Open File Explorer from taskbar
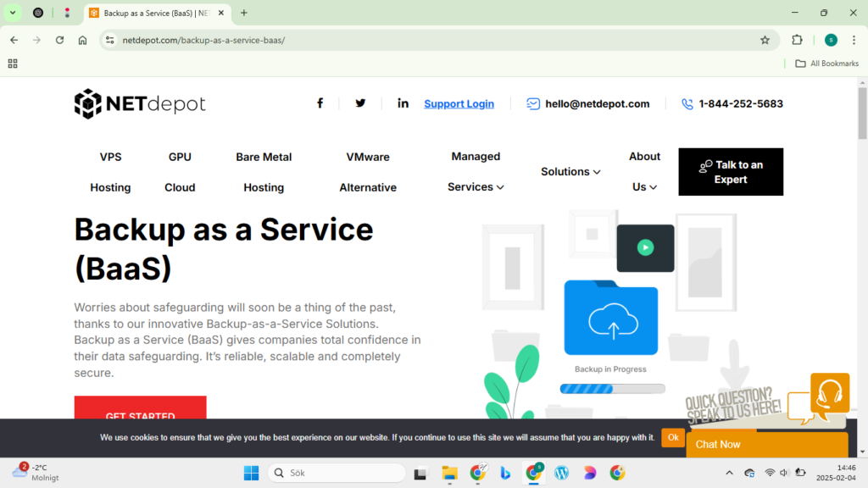Viewport: 868px width, 488px height. [x=449, y=473]
